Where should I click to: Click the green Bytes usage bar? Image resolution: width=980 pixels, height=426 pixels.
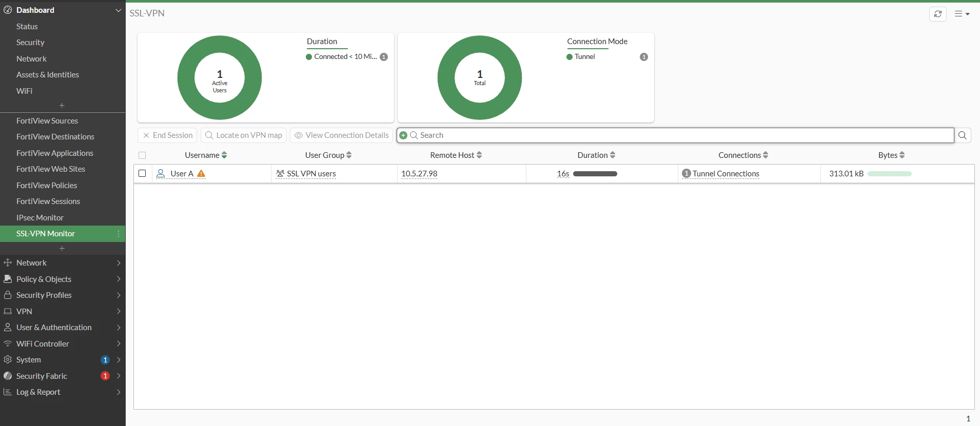click(x=890, y=174)
